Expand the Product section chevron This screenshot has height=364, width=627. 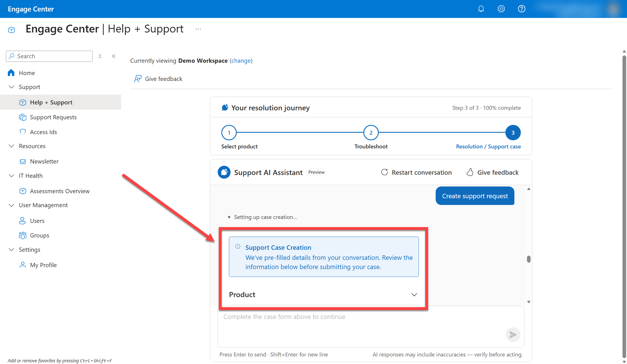(x=414, y=295)
